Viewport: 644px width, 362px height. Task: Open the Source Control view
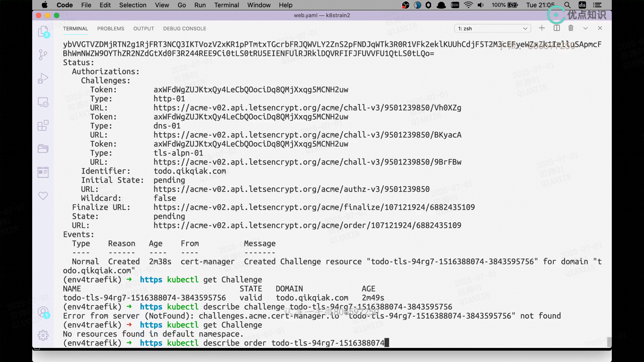point(43,55)
